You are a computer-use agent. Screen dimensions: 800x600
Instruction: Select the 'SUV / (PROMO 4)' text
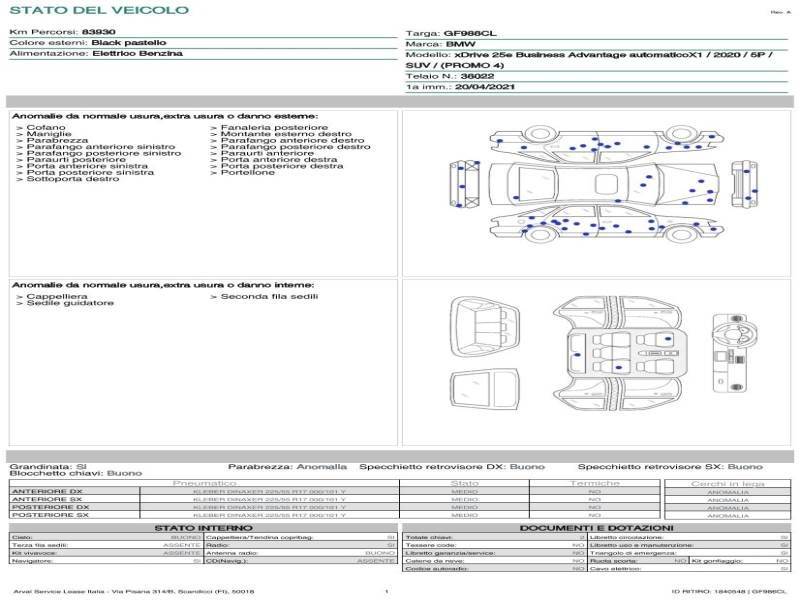click(x=455, y=65)
